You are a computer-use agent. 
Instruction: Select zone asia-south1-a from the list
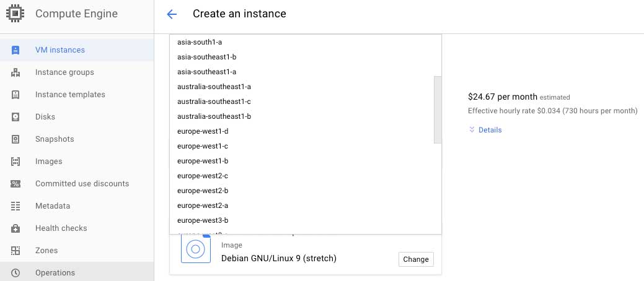[200, 42]
